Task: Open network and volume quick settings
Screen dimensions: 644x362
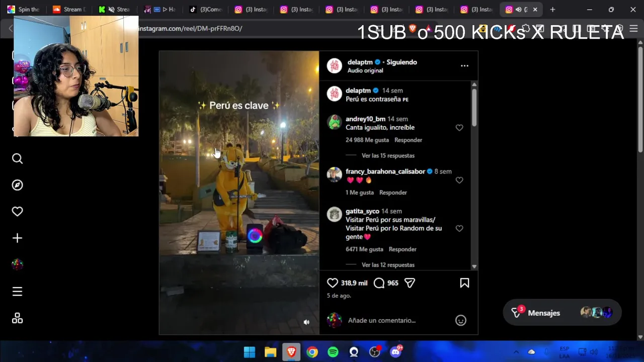Action: coord(588,352)
